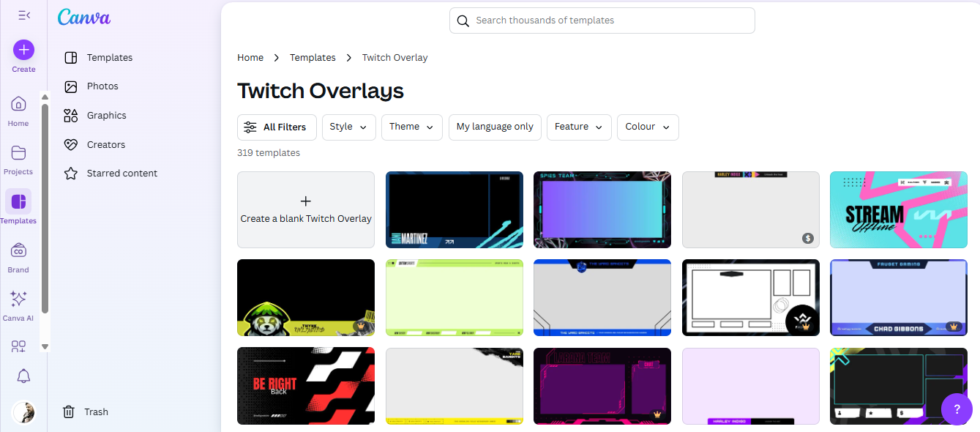Screen dimensions: 980x432
Task: Open the user profile avatar
Action: (x=23, y=412)
